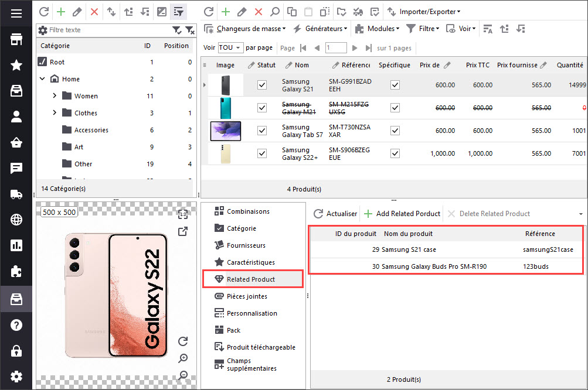Click the Filtre texte category filter field
The height and width of the screenshot is (390, 588).
click(109, 30)
